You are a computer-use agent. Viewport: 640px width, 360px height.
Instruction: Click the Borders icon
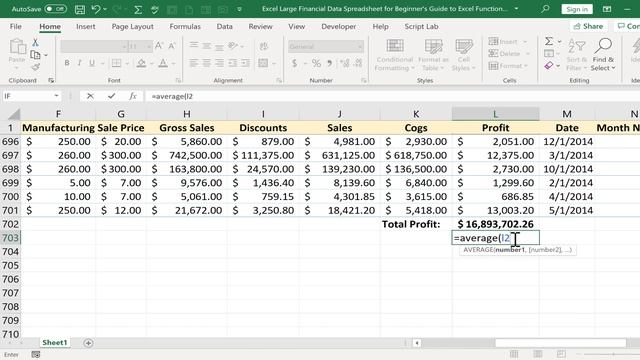tap(116, 63)
